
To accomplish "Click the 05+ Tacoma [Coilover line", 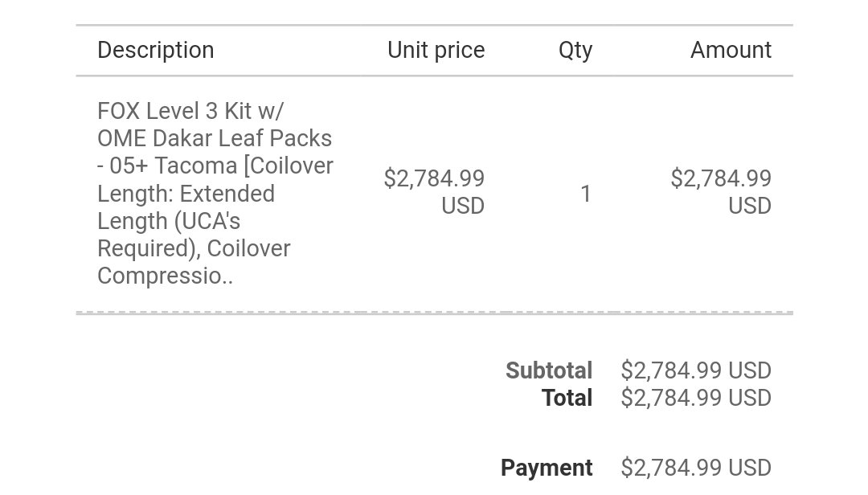I will [215, 166].
